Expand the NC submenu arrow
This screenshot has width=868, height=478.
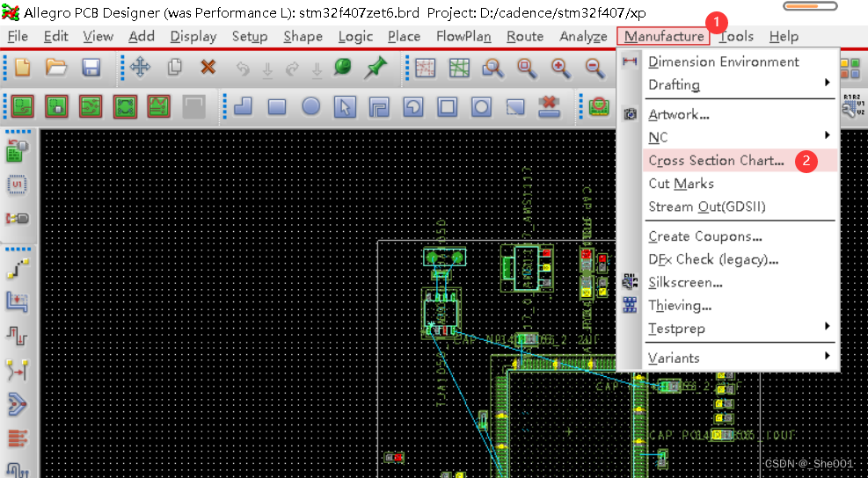coord(827,137)
